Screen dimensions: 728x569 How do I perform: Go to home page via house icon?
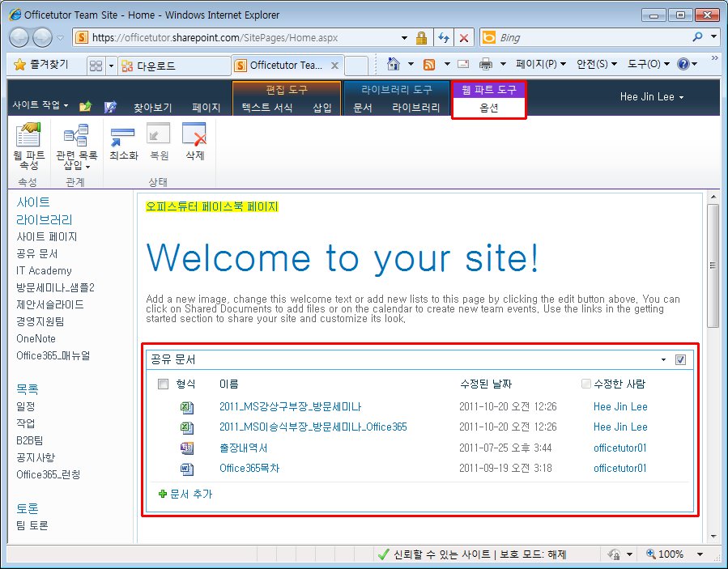point(394,64)
